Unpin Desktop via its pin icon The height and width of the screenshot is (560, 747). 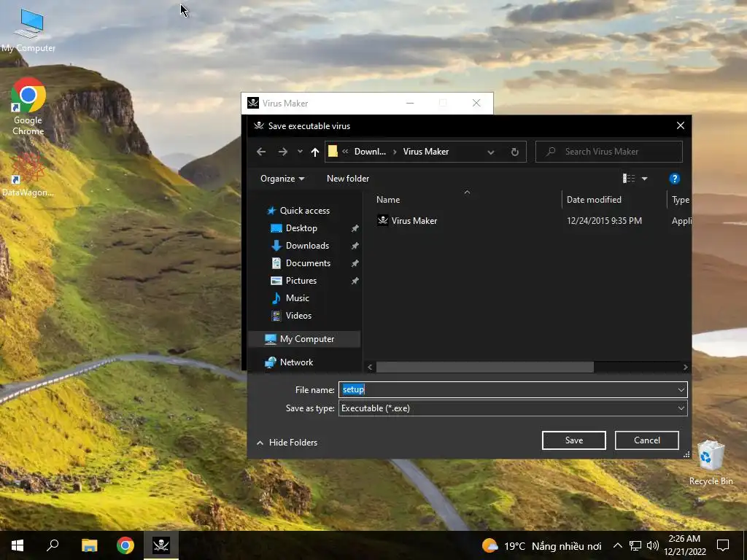[355, 228]
